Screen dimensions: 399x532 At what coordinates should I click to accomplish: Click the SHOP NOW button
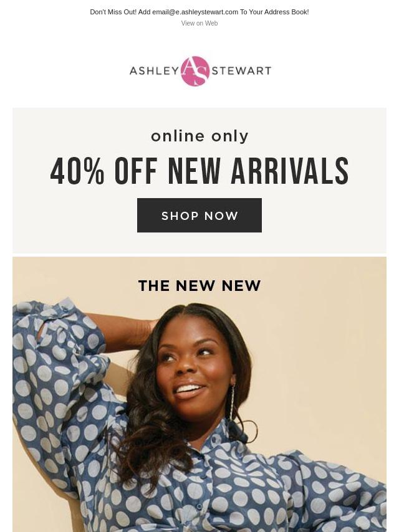click(x=199, y=216)
